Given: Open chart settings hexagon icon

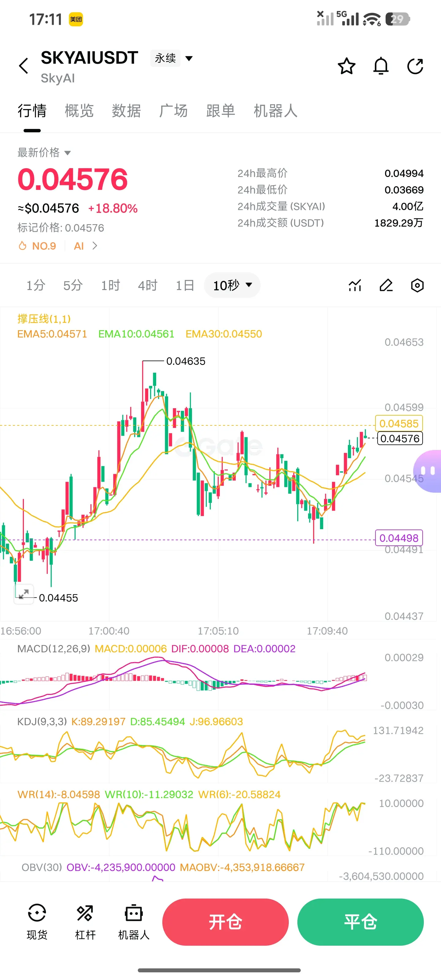Looking at the screenshot, I should click(417, 285).
